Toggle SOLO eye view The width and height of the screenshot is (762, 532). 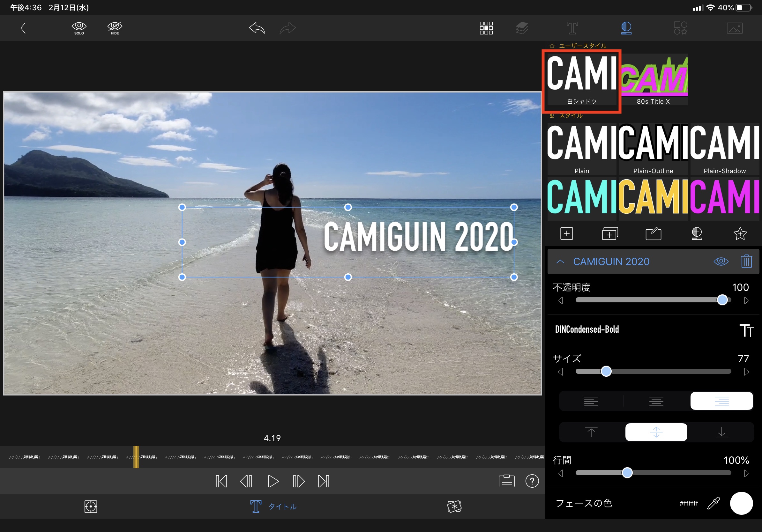click(79, 28)
